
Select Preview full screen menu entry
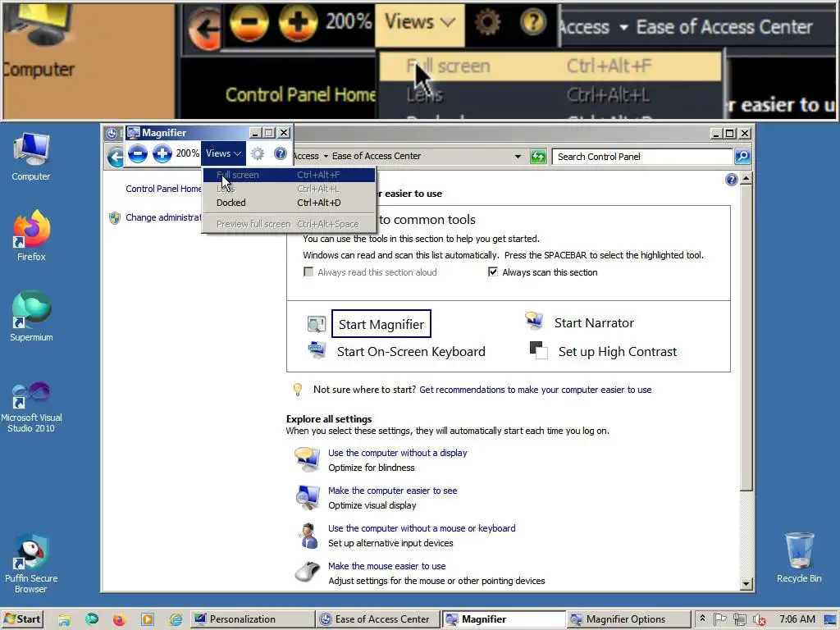tap(289, 224)
